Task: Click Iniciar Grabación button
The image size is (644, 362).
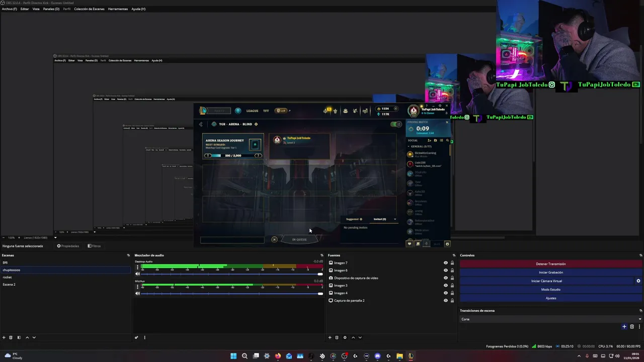Action: coord(551,273)
